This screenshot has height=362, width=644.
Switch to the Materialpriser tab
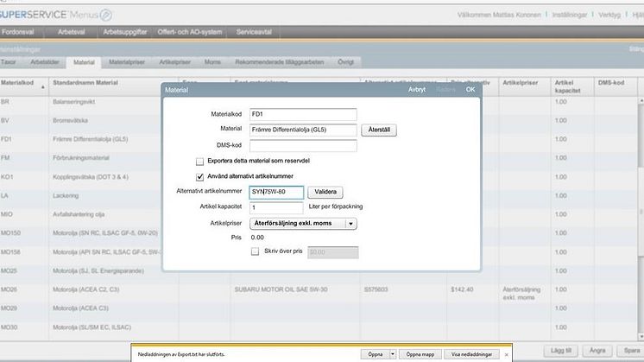[x=127, y=62]
